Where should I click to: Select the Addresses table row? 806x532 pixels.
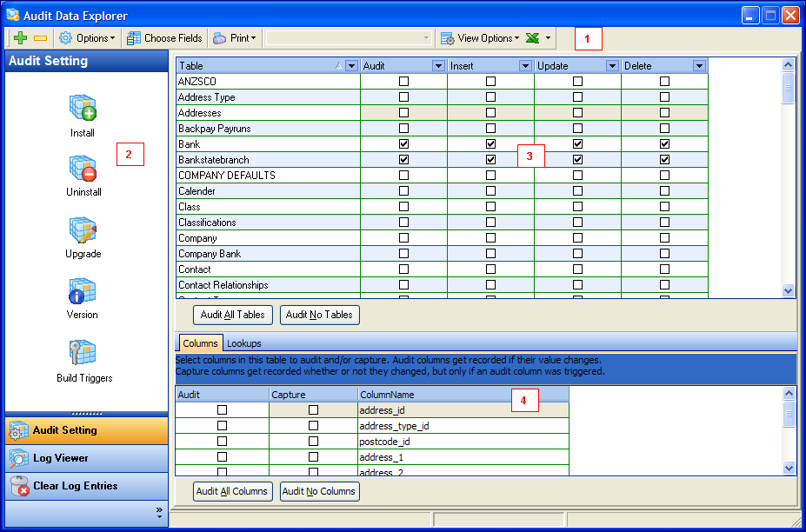click(268, 112)
